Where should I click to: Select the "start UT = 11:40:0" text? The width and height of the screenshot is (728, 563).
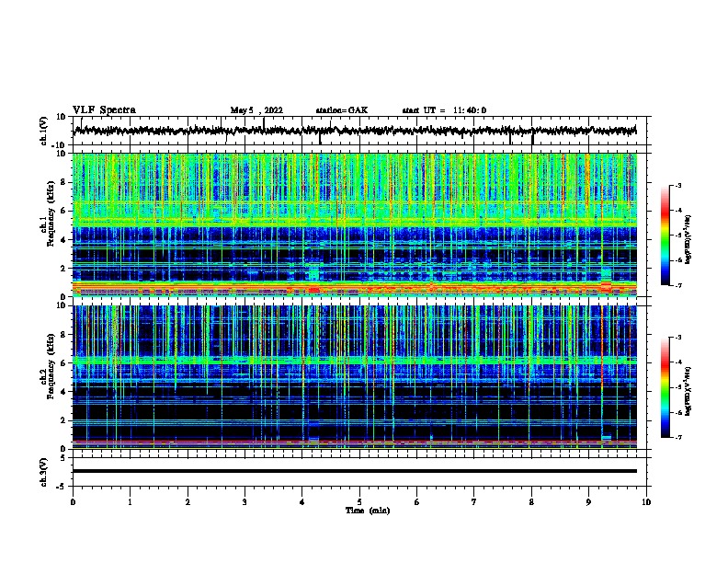click(444, 110)
